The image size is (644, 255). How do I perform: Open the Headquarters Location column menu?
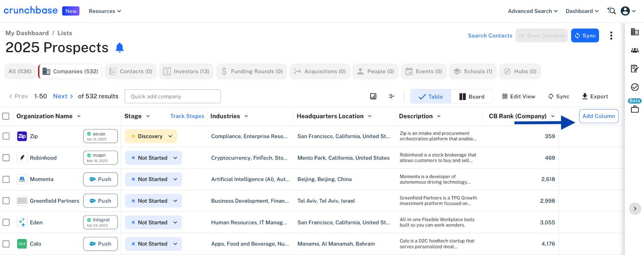coord(369,116)
